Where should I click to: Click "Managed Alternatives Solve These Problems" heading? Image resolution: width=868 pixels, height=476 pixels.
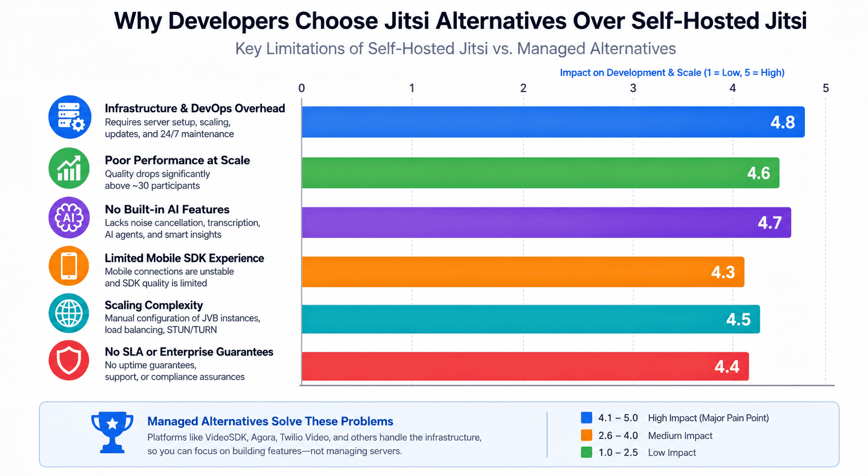pyautogui.click(x=270, y=421)
